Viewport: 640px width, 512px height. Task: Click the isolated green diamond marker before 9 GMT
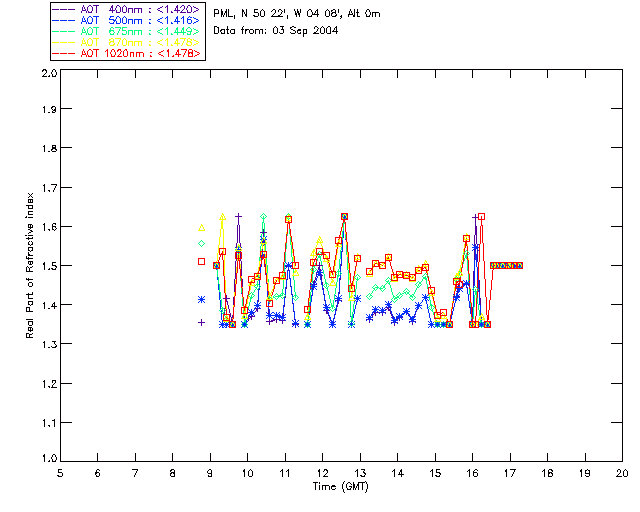[x=201, y=243]
